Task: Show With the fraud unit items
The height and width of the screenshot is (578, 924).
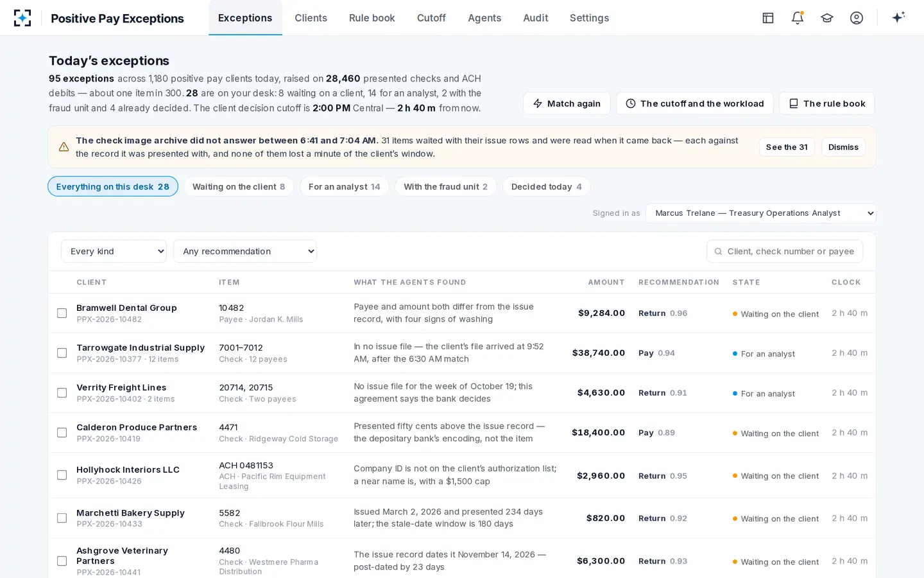Action: [x=446, y=186]
